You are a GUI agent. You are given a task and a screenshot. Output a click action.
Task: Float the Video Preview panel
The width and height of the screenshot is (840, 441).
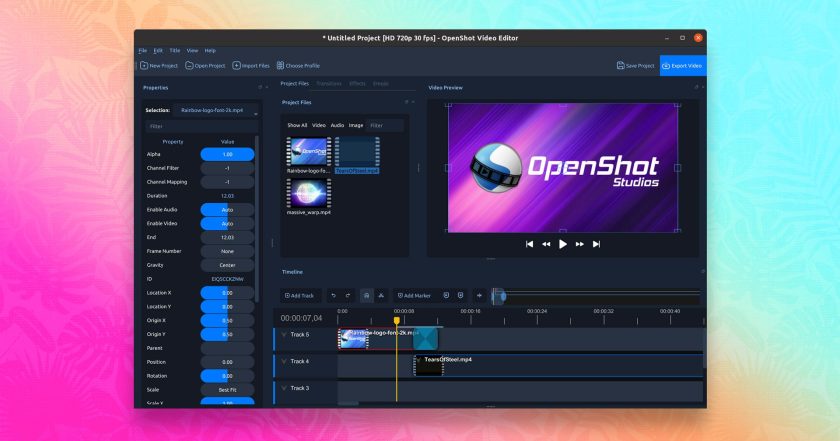pyautogui.click(x=696, y=87)
